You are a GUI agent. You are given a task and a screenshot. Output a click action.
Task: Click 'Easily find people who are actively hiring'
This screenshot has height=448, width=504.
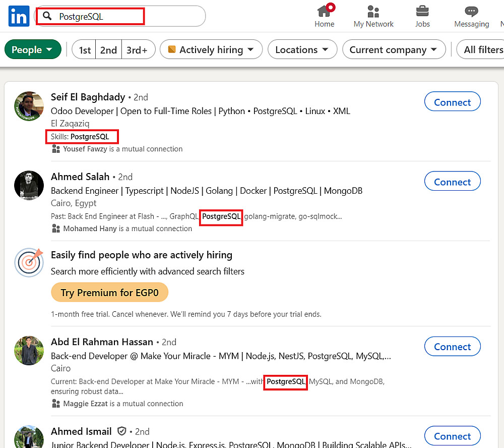coord(142,255)
